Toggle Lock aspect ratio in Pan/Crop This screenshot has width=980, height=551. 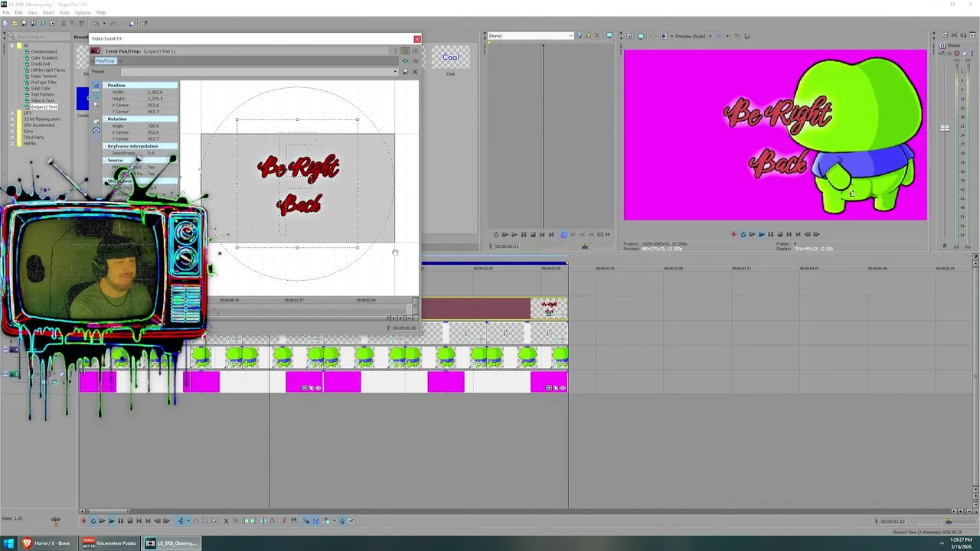[x=96, y=121]
